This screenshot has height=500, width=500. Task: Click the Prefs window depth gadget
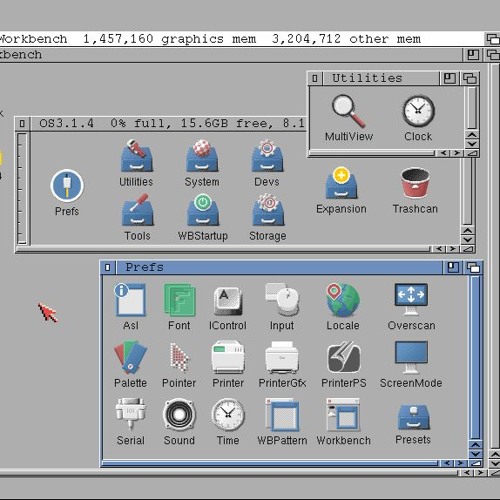coord(473,267)
